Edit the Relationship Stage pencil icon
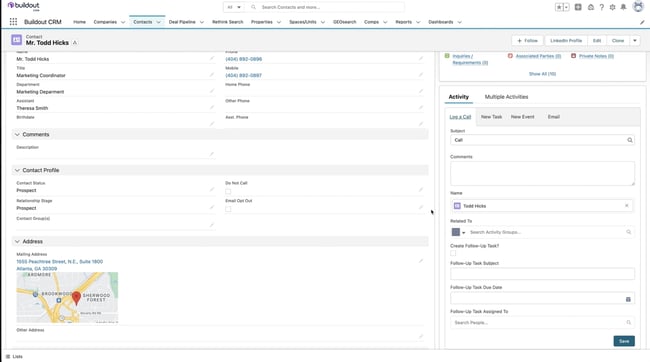Image resolution: width=650 pixels, height=362 pixels. click(x=212, y=207)
